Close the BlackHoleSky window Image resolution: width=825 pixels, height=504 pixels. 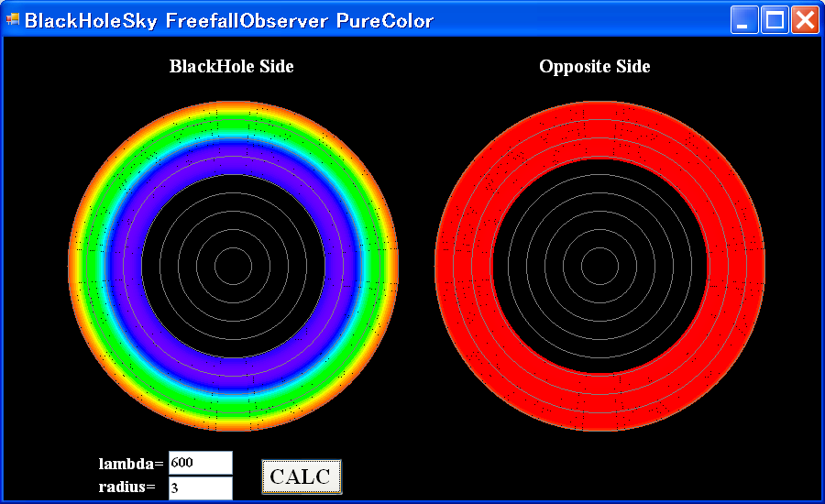[x=804, y=20]
